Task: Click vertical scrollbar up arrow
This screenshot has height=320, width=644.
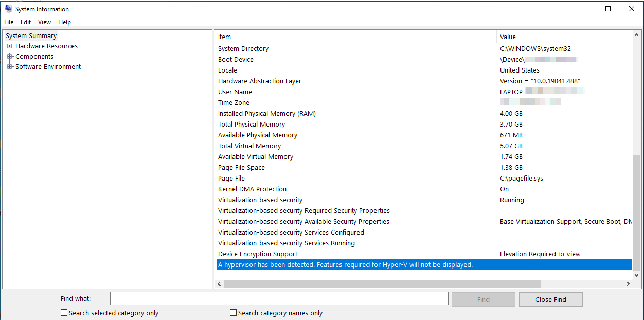Action: (x=637, y=35)
